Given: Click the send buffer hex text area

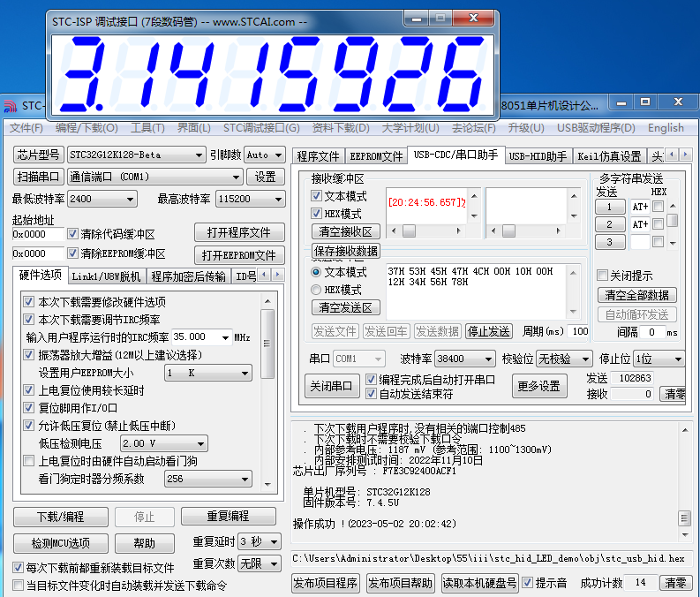Looking at the screenshot, I should [x=476, y=291].
